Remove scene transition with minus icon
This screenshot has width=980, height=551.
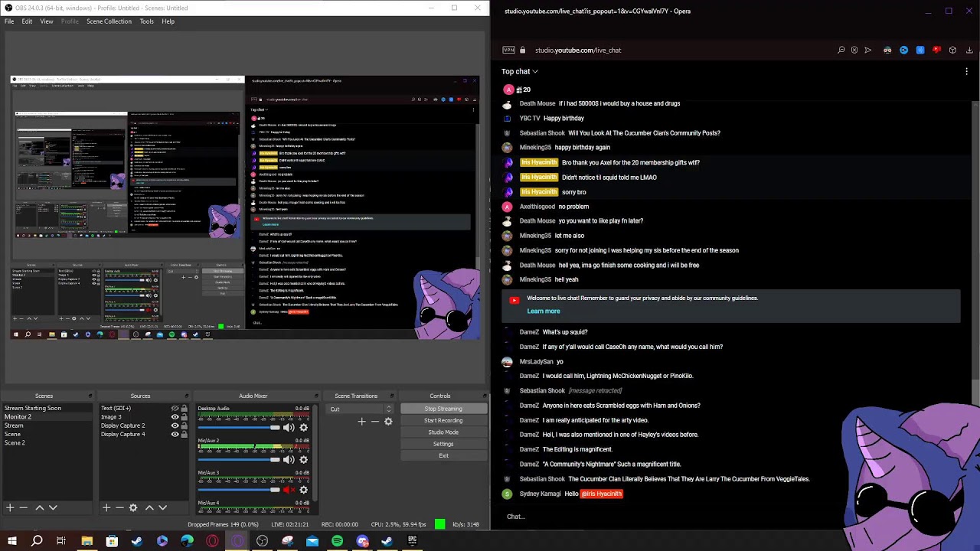[x=375, y=421]
